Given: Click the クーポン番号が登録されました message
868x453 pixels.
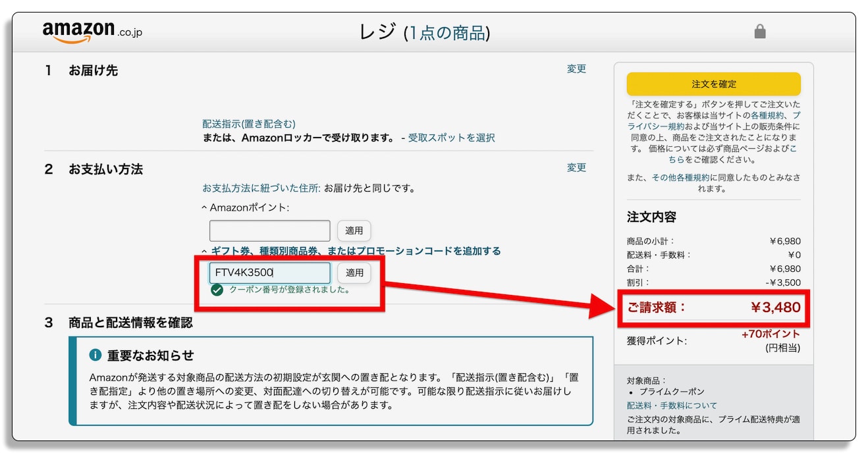Looking at the screenshot, I should 290,290.
